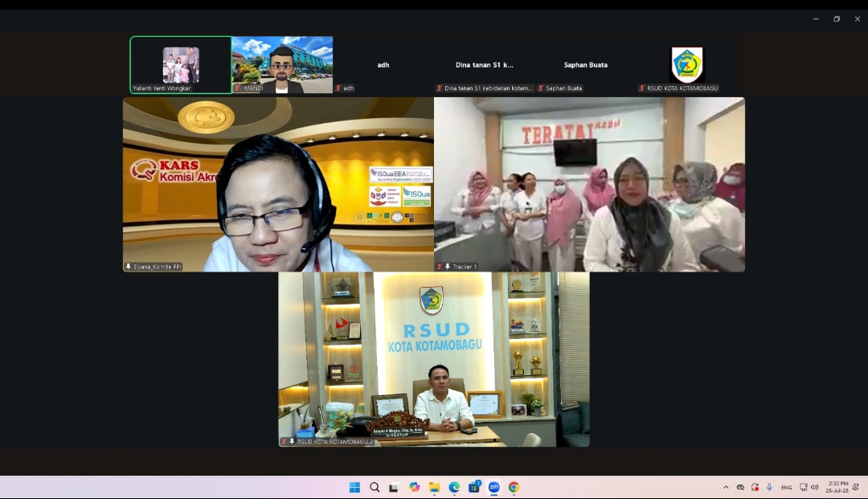This screenshot has width=868, height=499.
Task: Click the muted mic icon beside IRFANDI
Action: pyautogui.click(x=237, y=88)
